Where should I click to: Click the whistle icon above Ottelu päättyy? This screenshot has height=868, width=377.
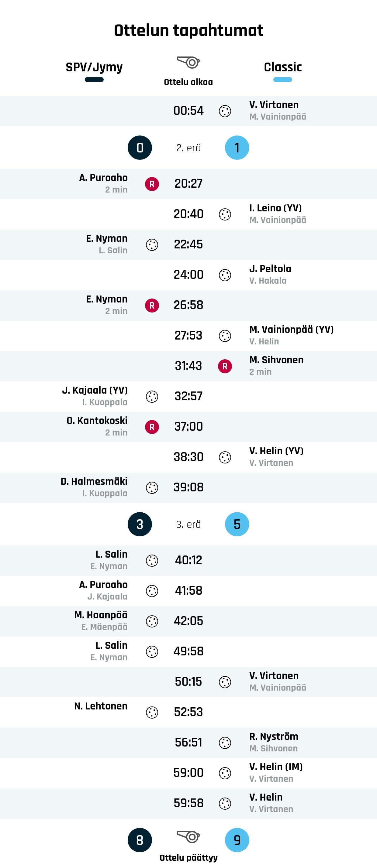tap(188, 836)
